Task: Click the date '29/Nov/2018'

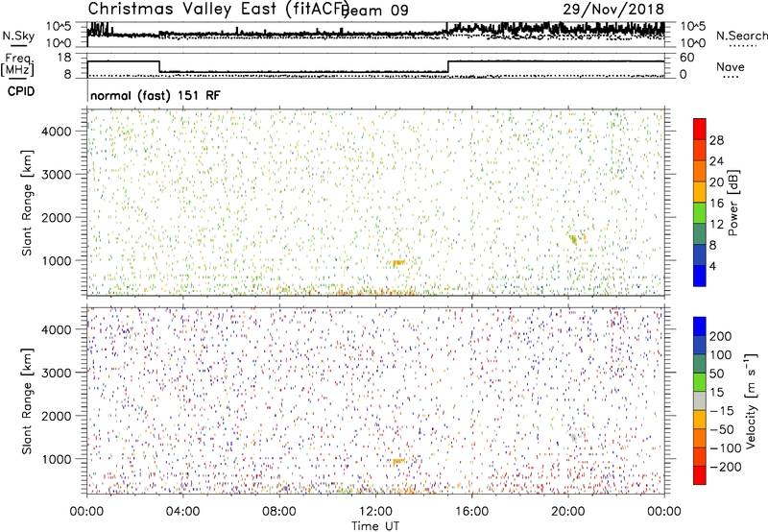Action: (613, 10)
